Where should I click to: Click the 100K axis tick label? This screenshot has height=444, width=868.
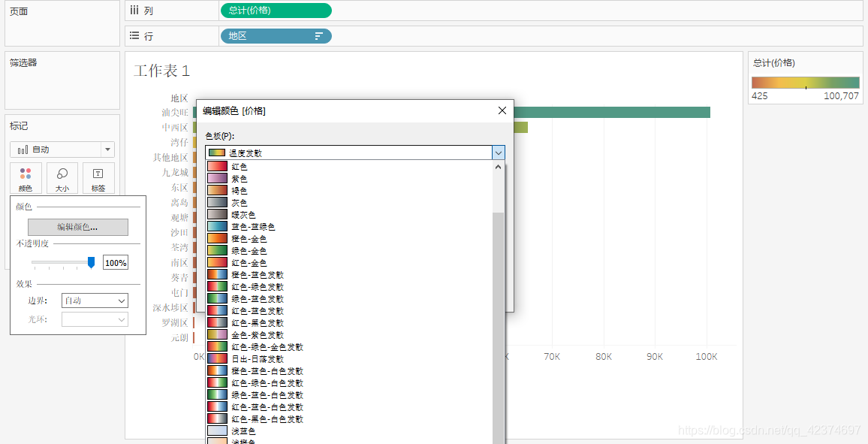[x=707, y=357]
